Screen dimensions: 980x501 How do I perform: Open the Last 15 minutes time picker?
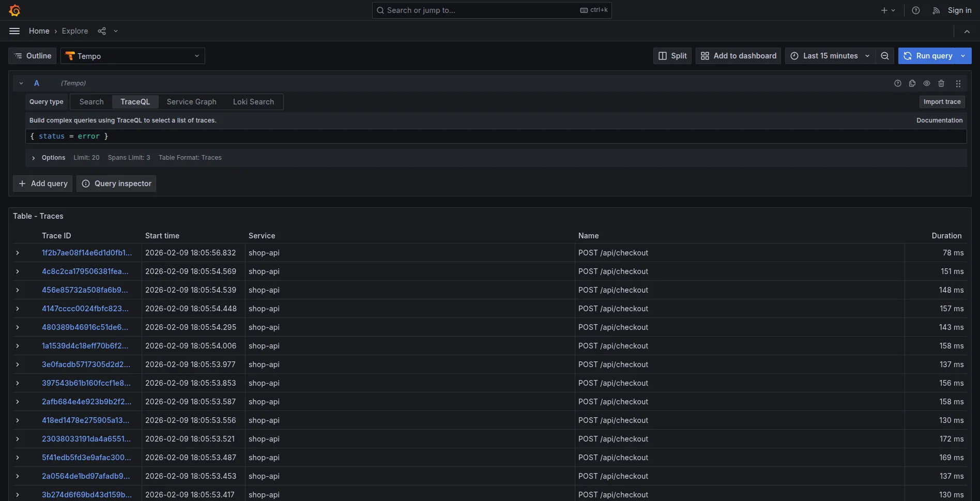point(830,56)
